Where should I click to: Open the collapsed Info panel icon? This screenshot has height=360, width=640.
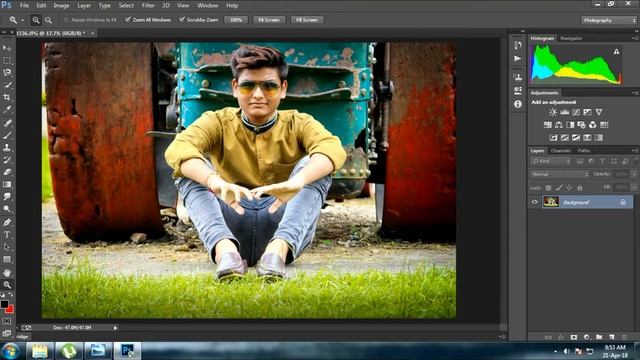[x=518, y=104]
